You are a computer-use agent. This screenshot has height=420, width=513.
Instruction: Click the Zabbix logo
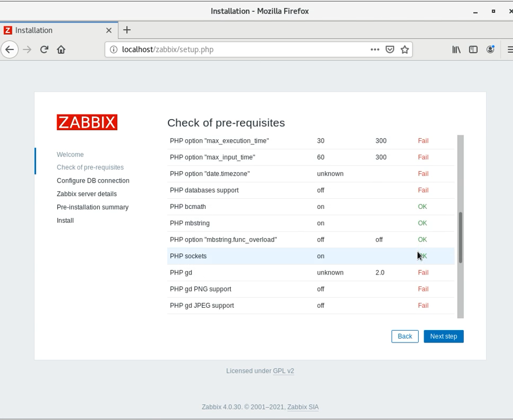coord(87,122)
